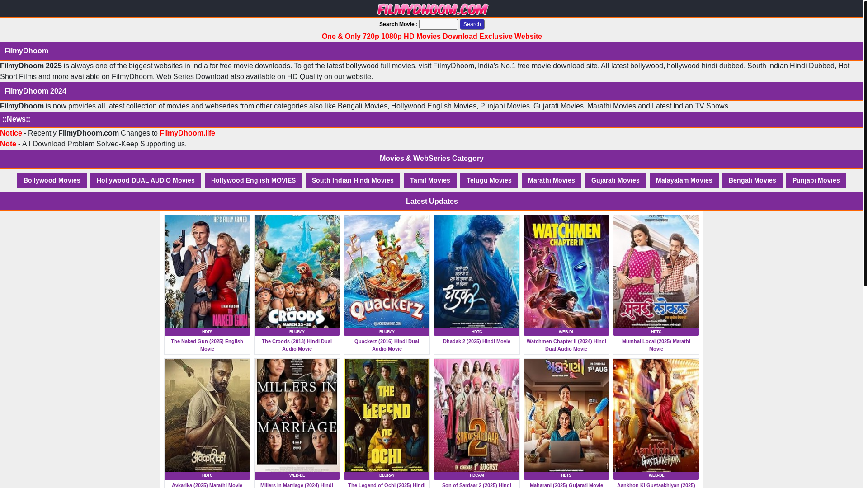Click Dhadak 2 (2025) Hindi Movie title link
The width and height of the screenshot is (868, 488).
476,342
